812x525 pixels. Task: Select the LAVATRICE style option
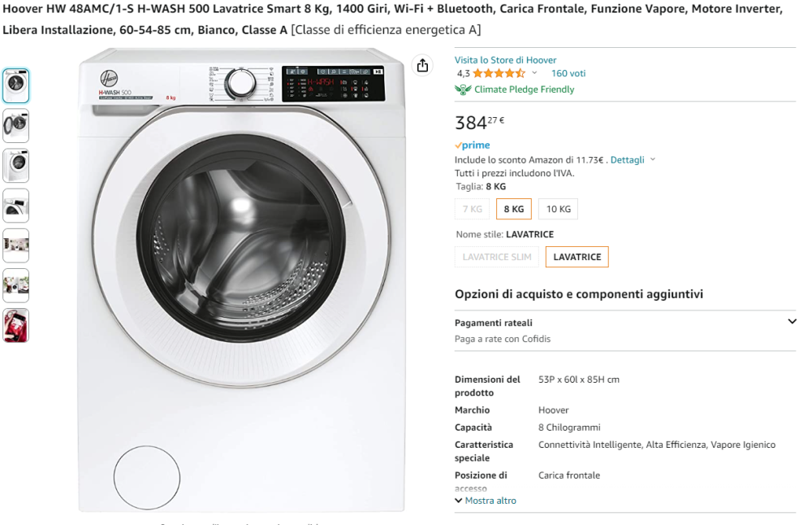[577, 257]
